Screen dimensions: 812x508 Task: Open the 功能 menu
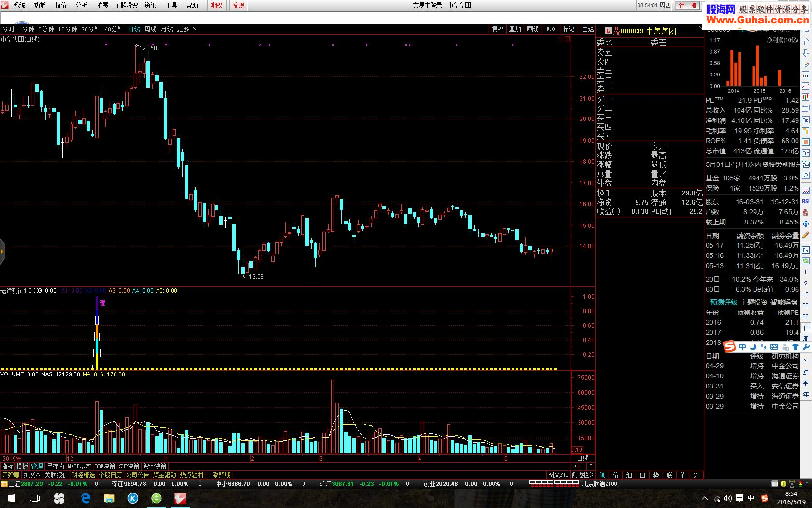40,5
